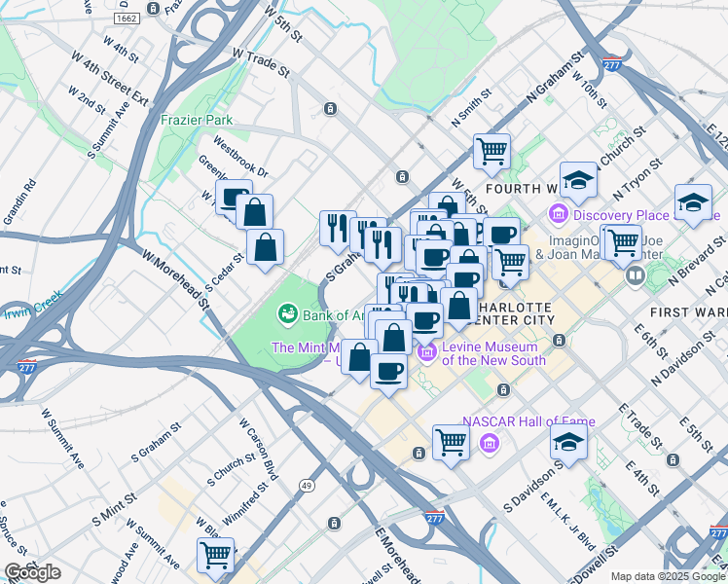Click the Google logo
Image resolution: width=728 pixels, height=584 pixels.
coord(32,573)
